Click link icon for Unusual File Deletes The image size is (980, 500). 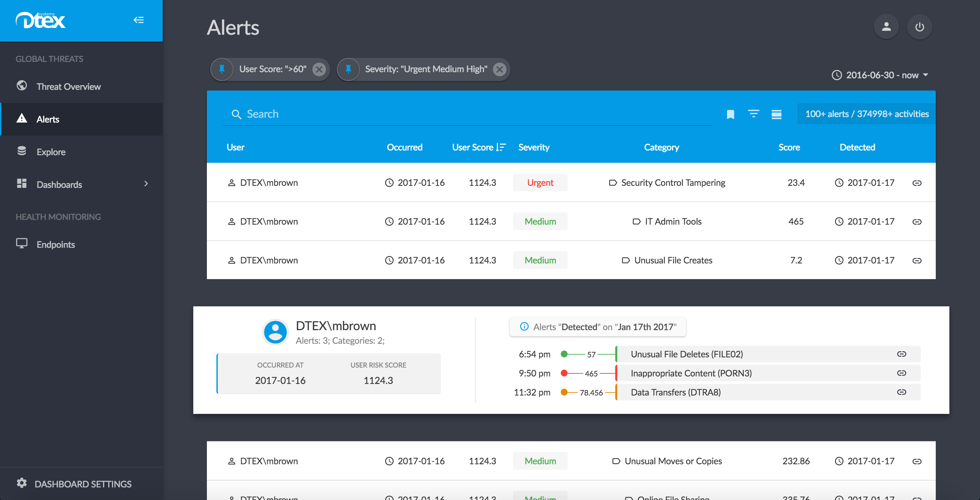click(x=901, y=354)
